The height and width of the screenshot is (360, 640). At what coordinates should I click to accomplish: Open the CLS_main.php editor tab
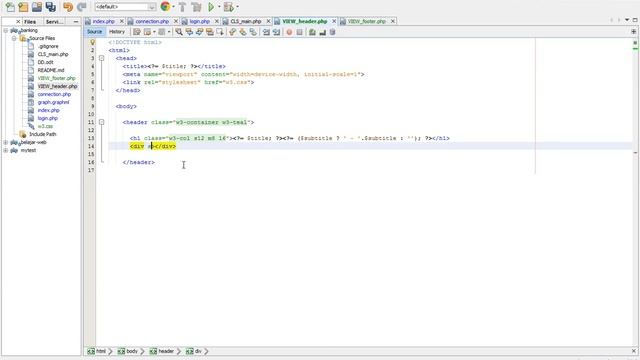click(246, 21)
